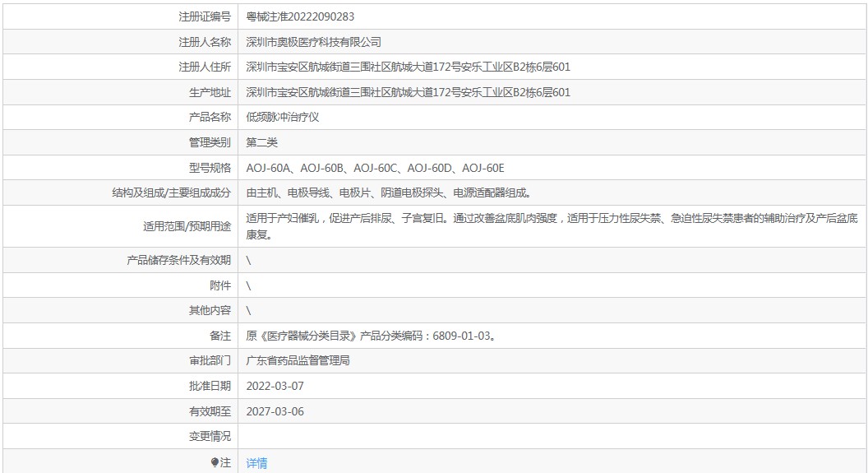
Task: Click the 管理类别 label
Action: 210,142
